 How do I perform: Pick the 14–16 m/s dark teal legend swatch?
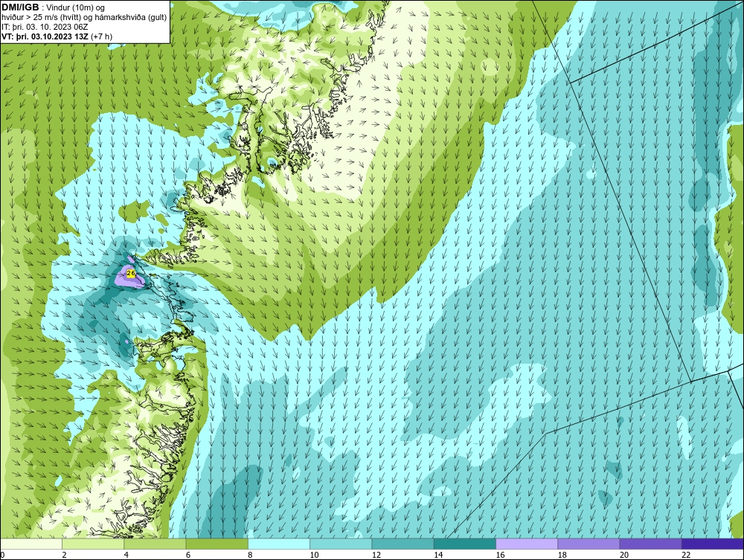click(x=465, y=544)
